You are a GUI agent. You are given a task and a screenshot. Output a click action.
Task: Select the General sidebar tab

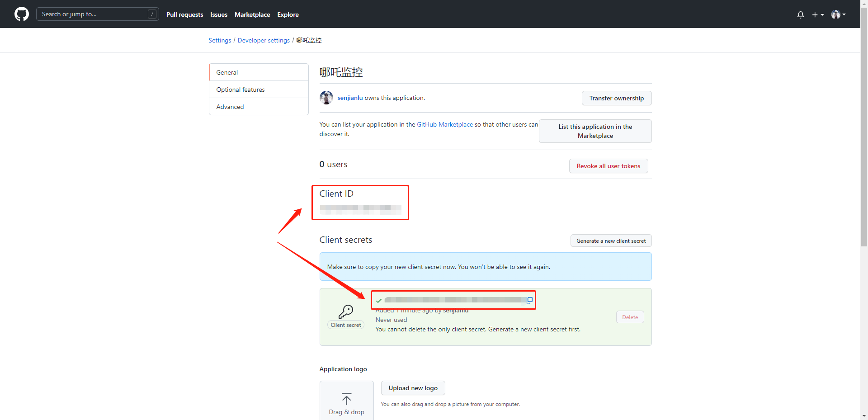pos(259,72)
